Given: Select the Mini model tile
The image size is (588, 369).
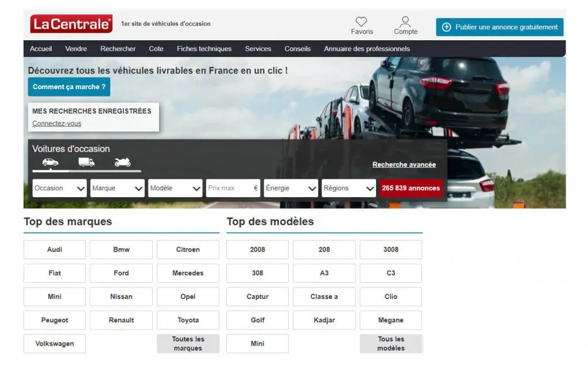Looking at the screenshot, I should (258, 344).
